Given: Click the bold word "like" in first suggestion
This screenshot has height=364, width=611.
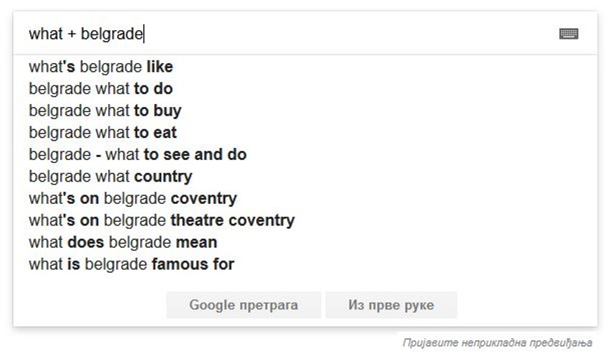Looking at the screenshot, I should [159, 67].
